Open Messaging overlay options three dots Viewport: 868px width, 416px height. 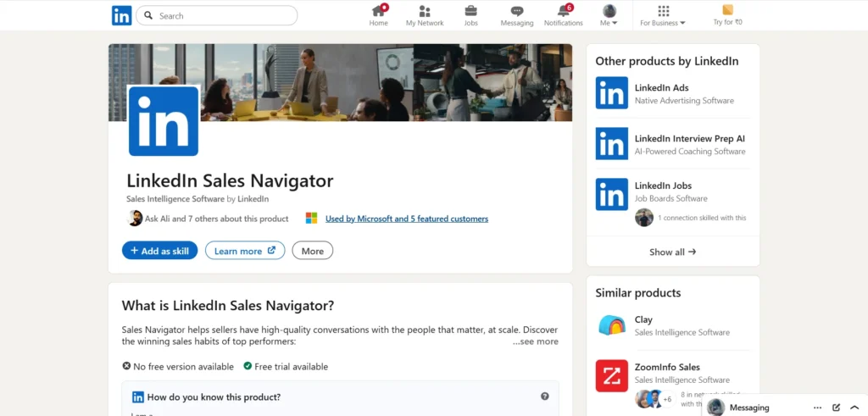coord(817,408)
